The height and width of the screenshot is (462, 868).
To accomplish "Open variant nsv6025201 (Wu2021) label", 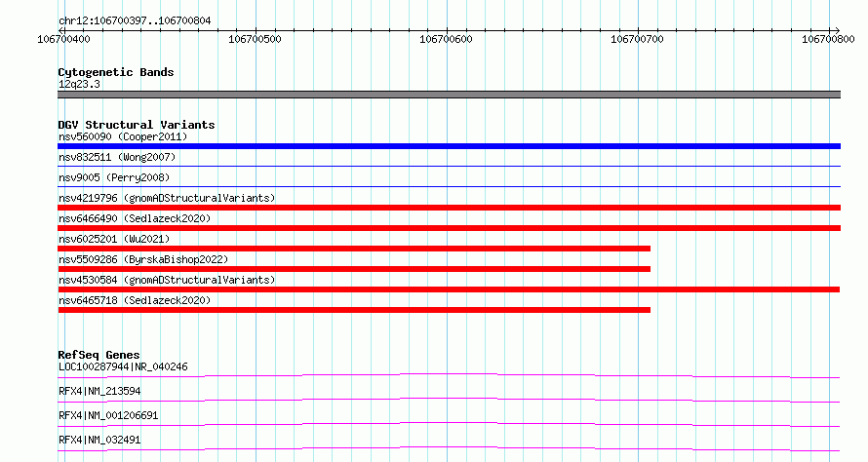I will coord(114,239).
